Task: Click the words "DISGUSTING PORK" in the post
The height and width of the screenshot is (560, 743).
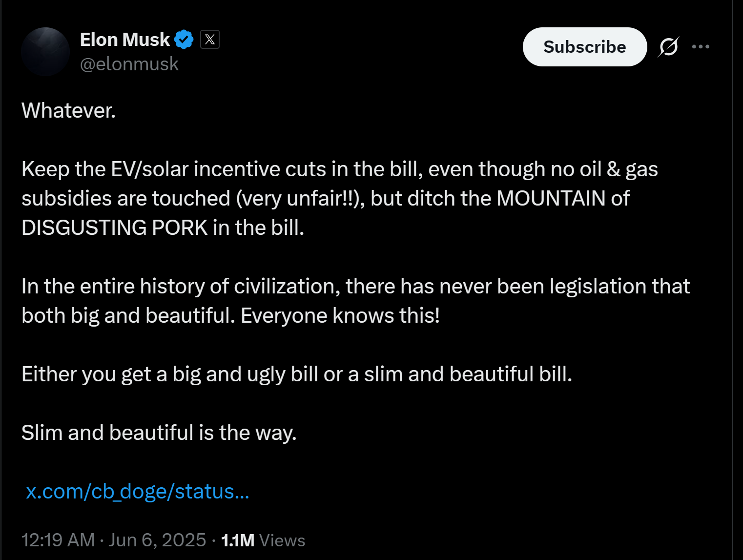Action: [x=115, y=228]
